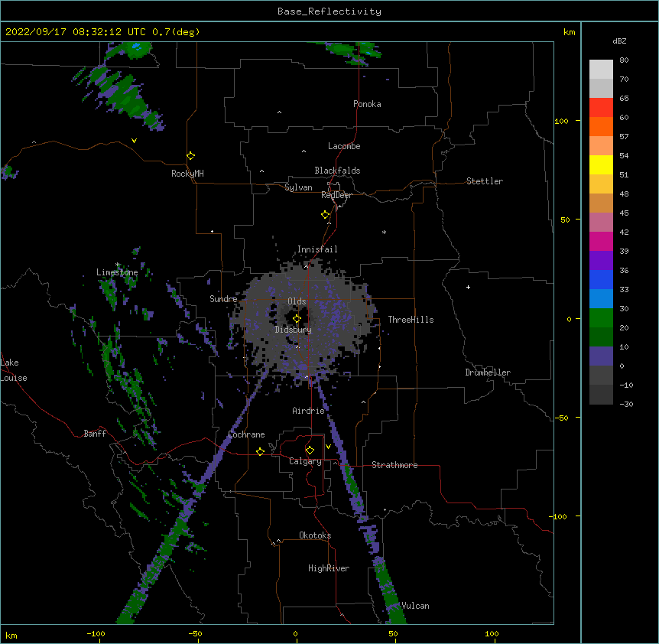Screen dimensions: 659x644
Task: Click the Didsbury town label
Action: [x=294, y=330]
